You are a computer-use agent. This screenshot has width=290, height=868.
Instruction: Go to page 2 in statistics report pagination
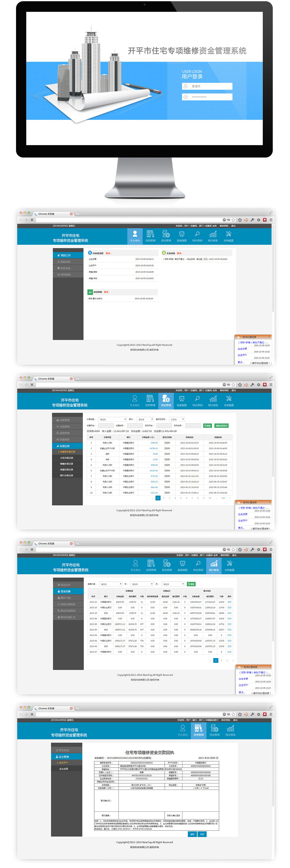221,661
